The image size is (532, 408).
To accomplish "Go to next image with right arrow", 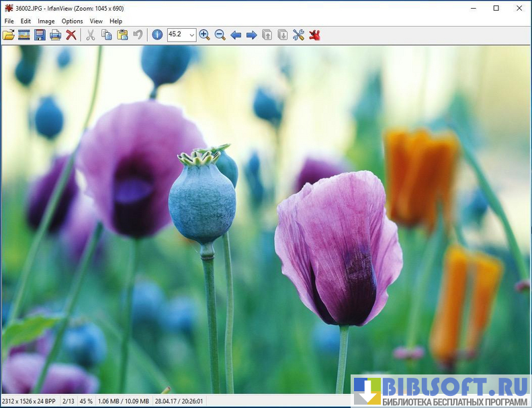I will tap(251, 35).
